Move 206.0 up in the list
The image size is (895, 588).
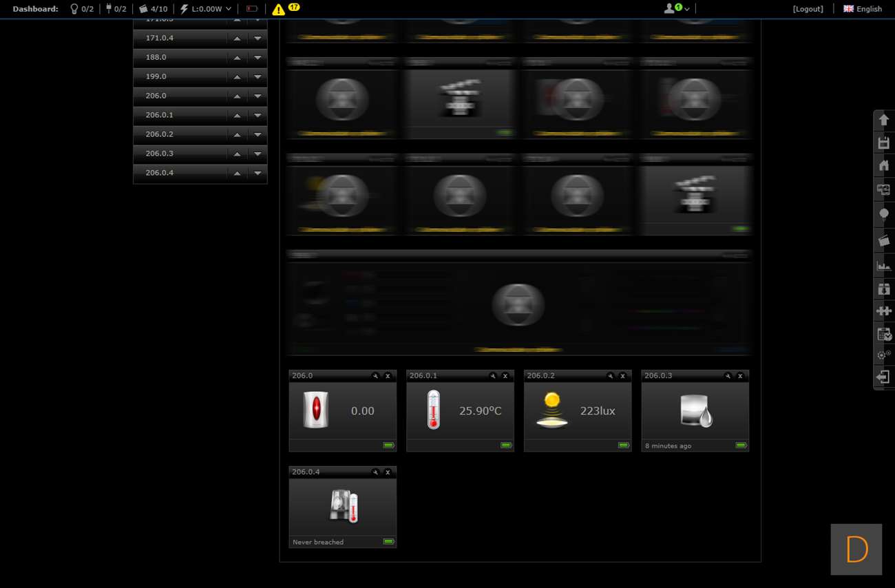pos(237,96)
